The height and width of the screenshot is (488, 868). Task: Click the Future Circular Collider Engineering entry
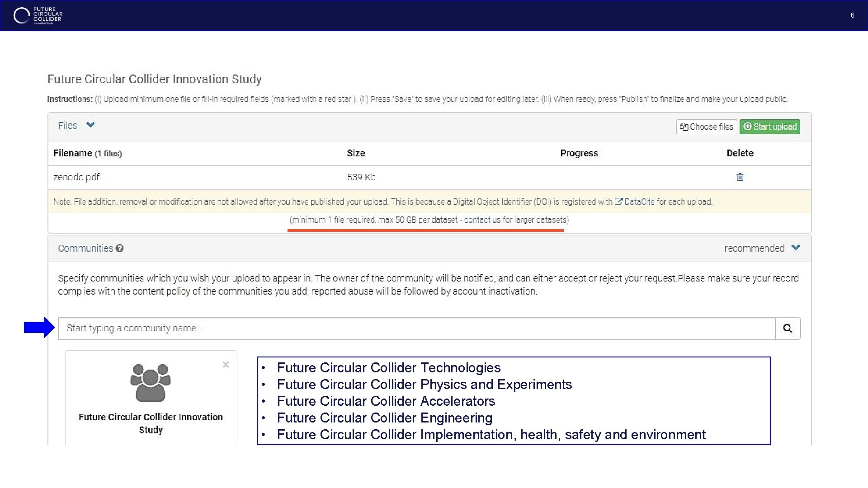coord(384,418)
